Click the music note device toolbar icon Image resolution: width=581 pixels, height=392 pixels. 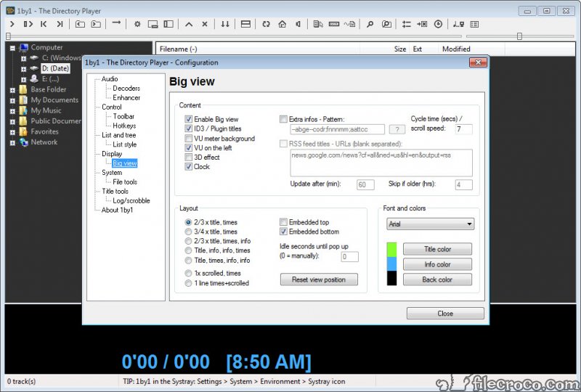[x=458, y=24]
